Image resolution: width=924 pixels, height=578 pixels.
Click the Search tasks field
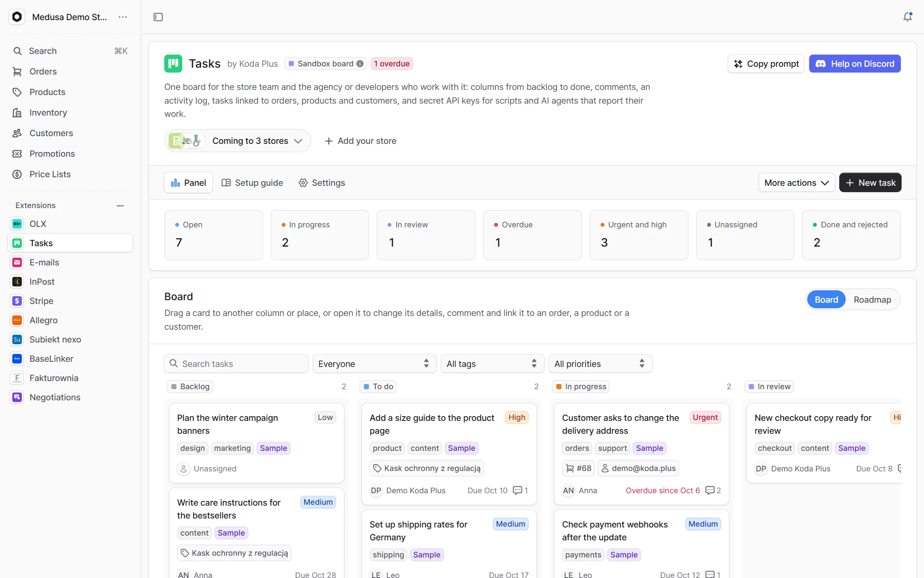[x=236, y=364]
